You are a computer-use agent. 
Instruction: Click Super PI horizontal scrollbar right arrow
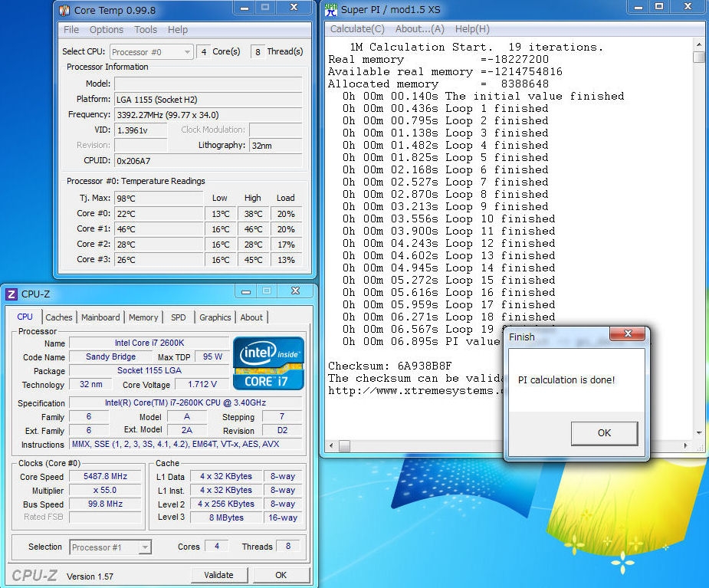coord(686,445)
